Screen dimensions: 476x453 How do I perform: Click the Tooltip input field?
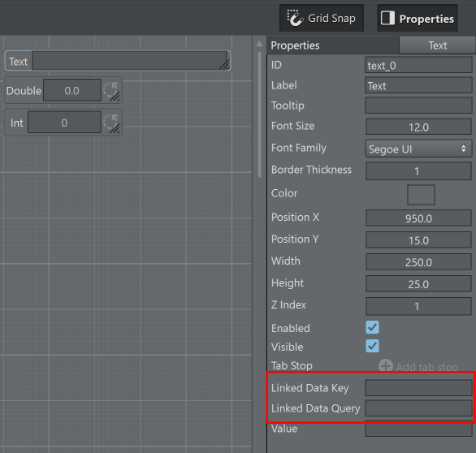click(418, 106)
